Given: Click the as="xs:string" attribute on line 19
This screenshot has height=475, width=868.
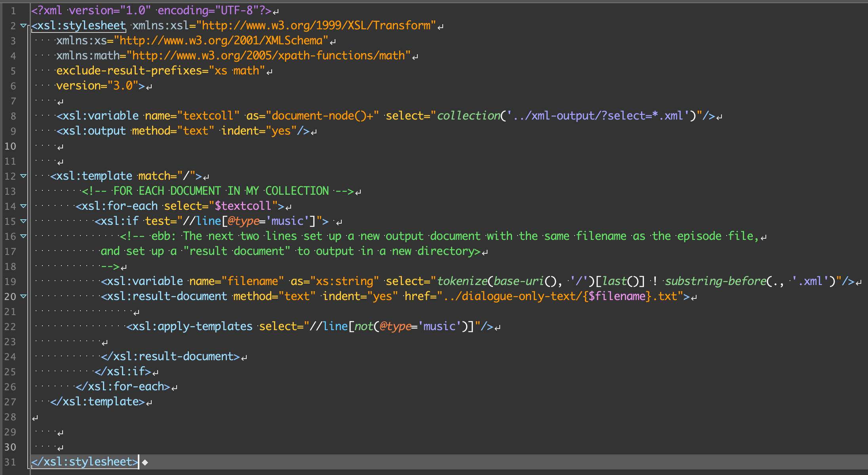Looking at the screenshot, I should click(335, 281).
